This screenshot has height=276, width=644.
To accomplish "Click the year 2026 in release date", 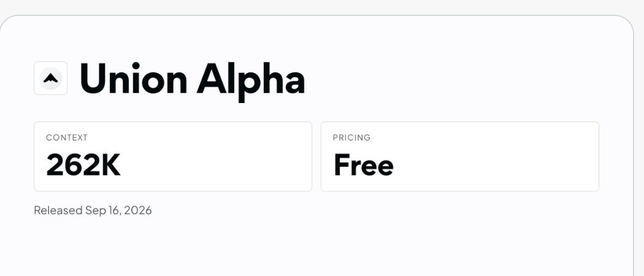I will (137, 210).
